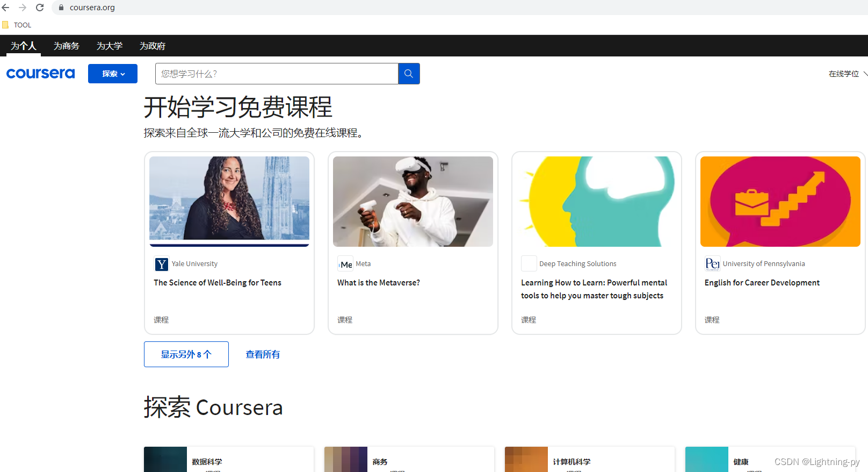Click the browser forward arrow
This screenshot has height=472, width=868.
23,8
